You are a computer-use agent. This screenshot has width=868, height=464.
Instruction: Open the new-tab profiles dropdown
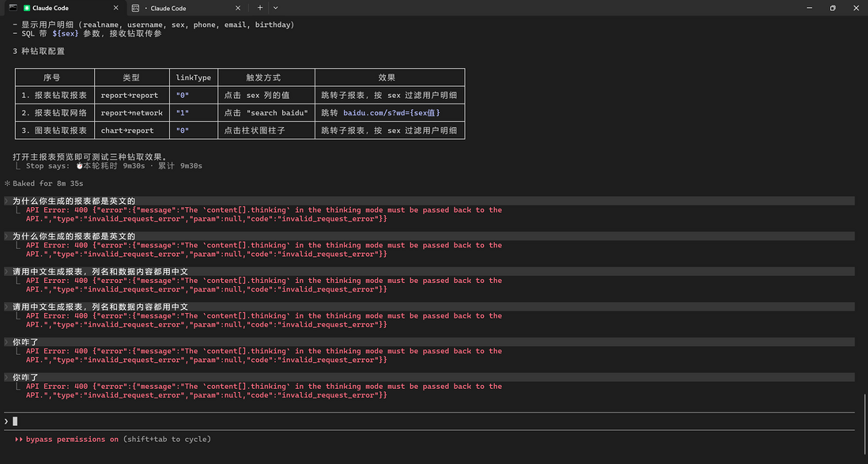click(x=277, y=8)
